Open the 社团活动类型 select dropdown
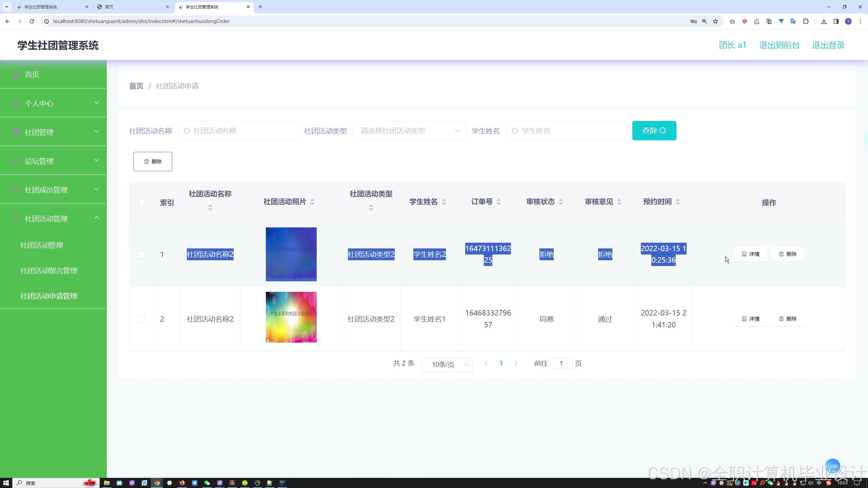 409,131
